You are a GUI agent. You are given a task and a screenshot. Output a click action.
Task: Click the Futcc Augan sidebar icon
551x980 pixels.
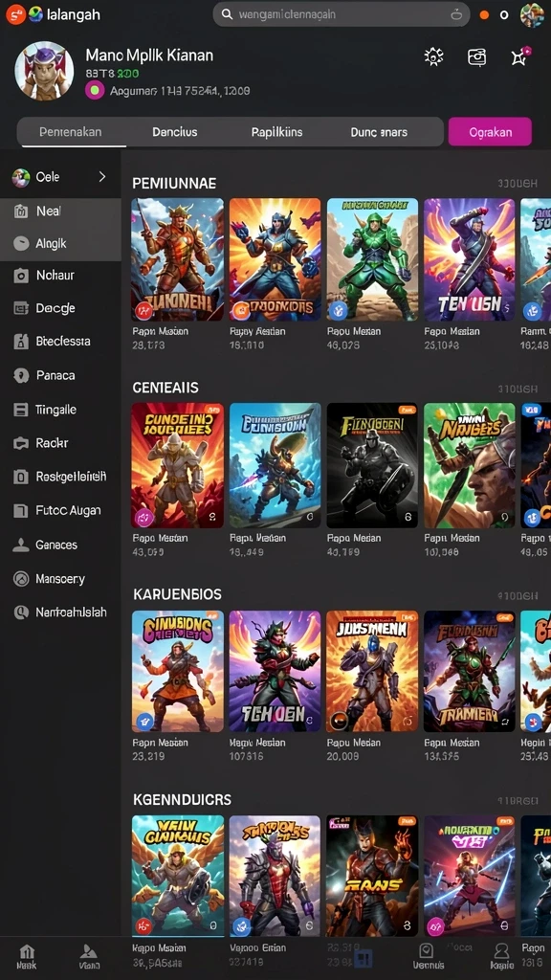coord(21,511)
